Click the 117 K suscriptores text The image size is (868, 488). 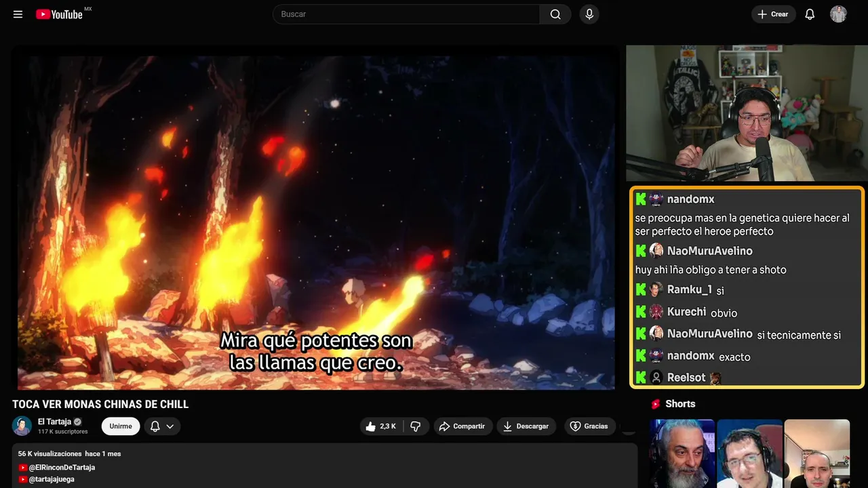click(63, 432)
